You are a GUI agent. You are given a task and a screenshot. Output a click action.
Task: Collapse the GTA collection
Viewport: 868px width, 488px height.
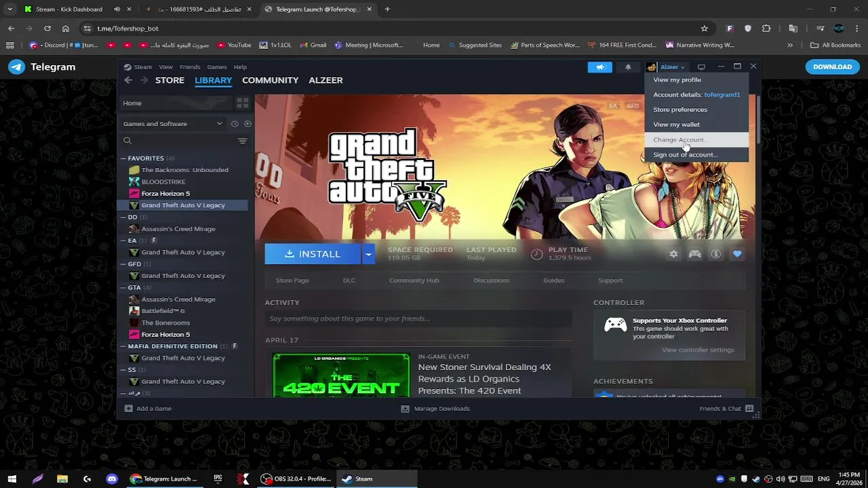(123, 287)
